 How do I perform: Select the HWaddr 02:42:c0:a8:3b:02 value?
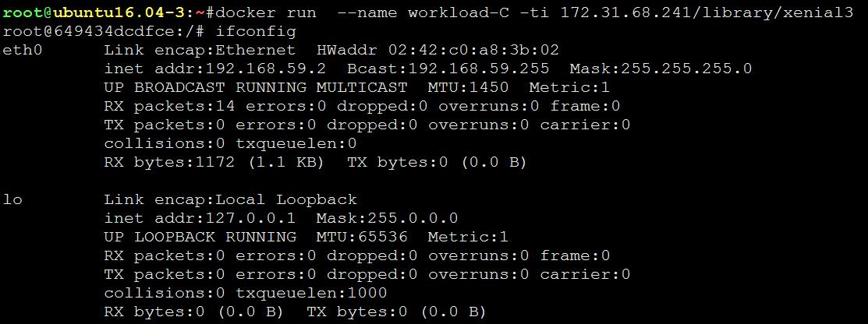(x=438, y=51)
